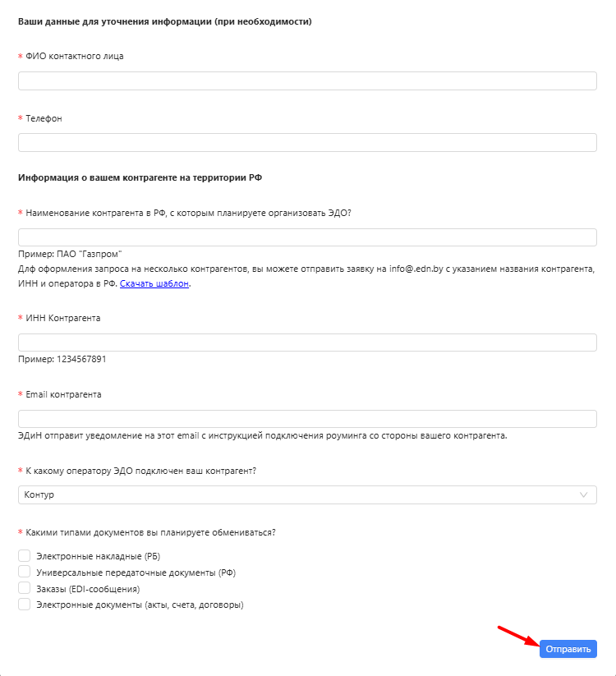Select the ИНН Контрагента input field
Image resolution: width=616 pixels, height=676 pixels.
307,343
